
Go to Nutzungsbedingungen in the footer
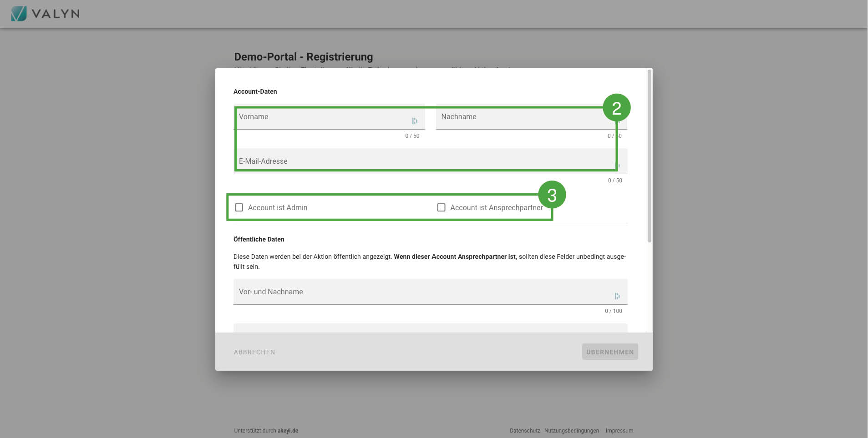pos(571,431)
